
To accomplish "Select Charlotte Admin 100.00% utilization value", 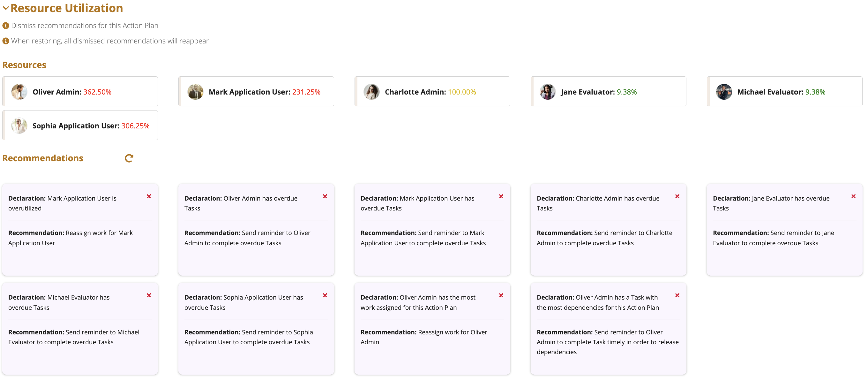I will click(x=462, y=92).
